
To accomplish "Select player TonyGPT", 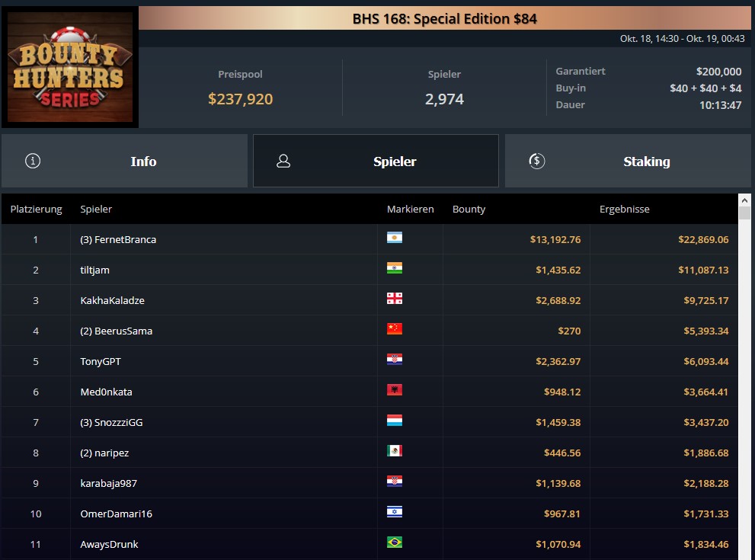I will click(x=101, y=361).
